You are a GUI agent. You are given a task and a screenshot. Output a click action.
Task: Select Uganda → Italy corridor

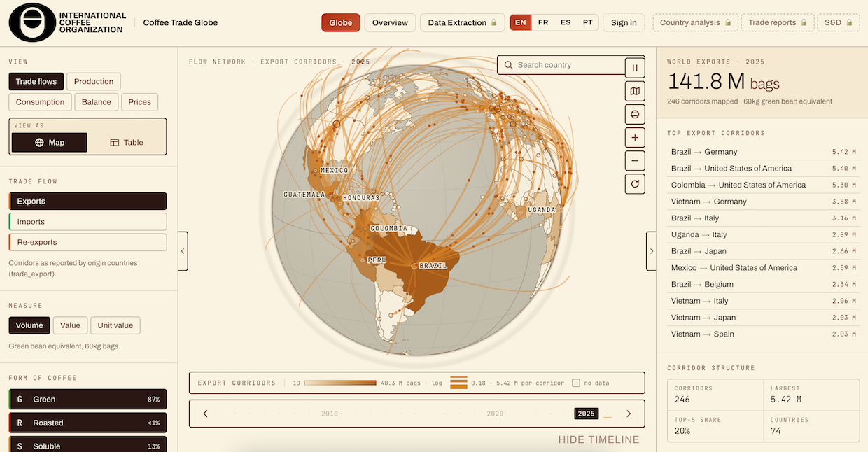[764, 234]
